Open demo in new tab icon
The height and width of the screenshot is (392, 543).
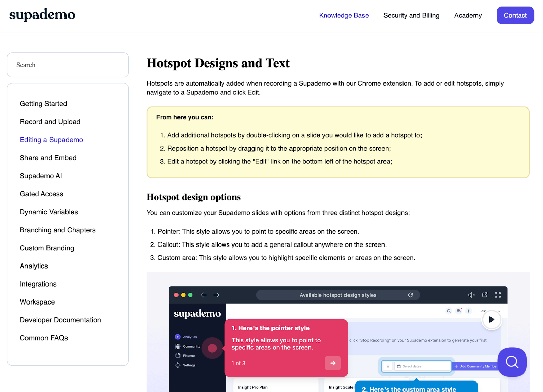(x=485, y=295)
